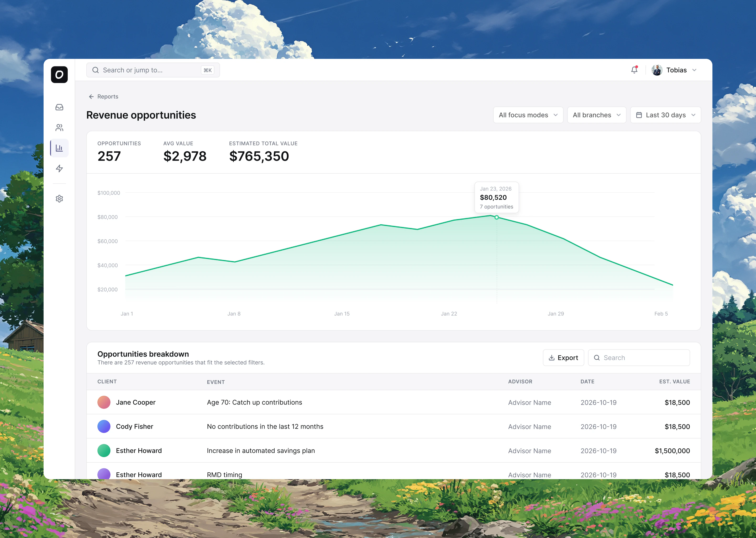Select the Reports bar chart sidebar icon
This screenshot has height=538, width=756.
pyautogui.click(x=59, y=148)
